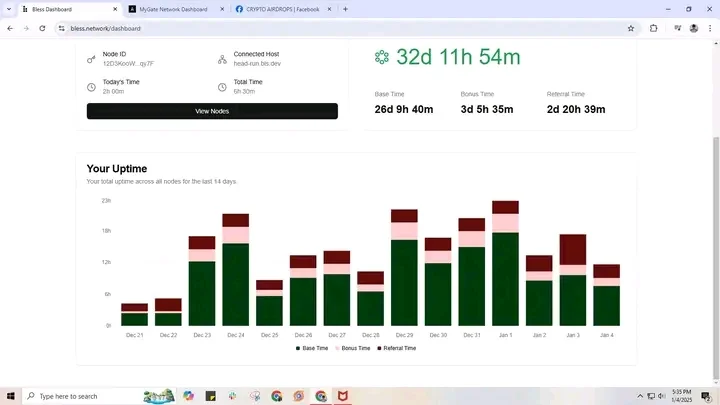Click the View Nodes button
Image resolution: width=720 pixels, height=405 pixels.
coord(212,111)
